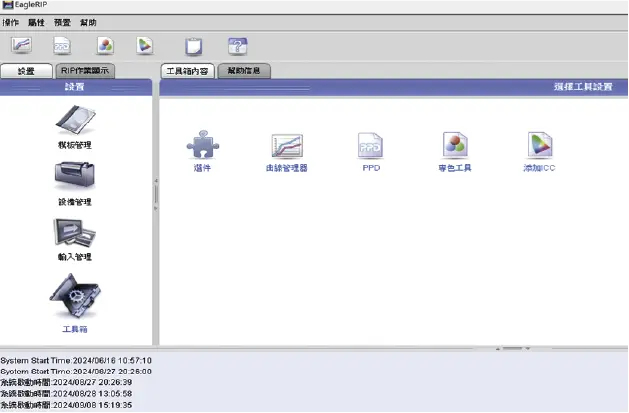This screenshot has height=413, width=629.
Task: Open the 插件 plugin puzzle icon
Action: coord(202,147)
